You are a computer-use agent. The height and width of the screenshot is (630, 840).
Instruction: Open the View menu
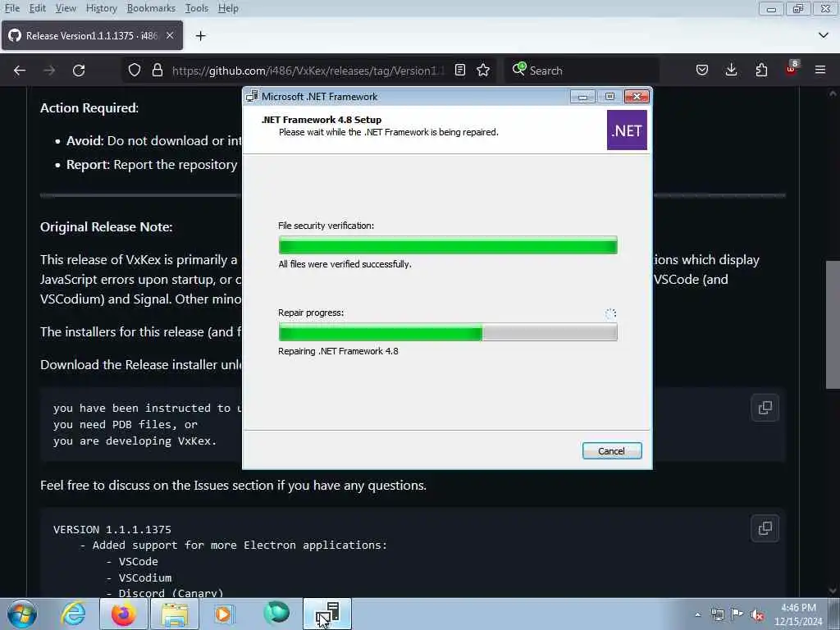[66, 8]
